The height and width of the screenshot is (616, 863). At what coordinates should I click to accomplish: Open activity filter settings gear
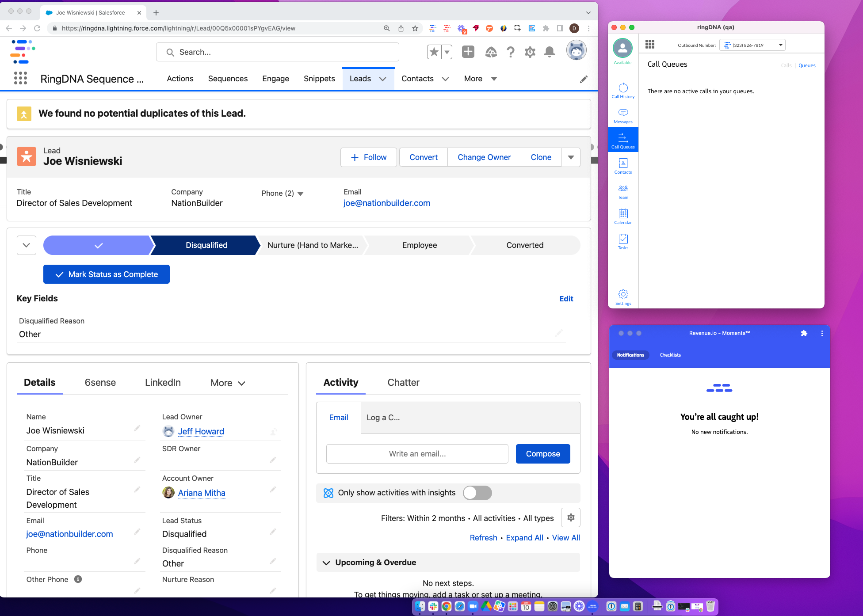pos(570,517)
